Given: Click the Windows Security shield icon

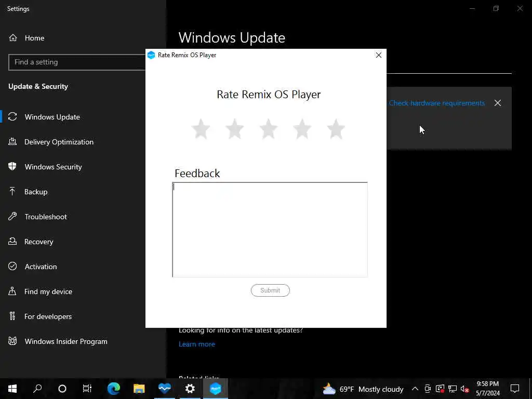Looking at the screenshot, I should click(12, 166).
